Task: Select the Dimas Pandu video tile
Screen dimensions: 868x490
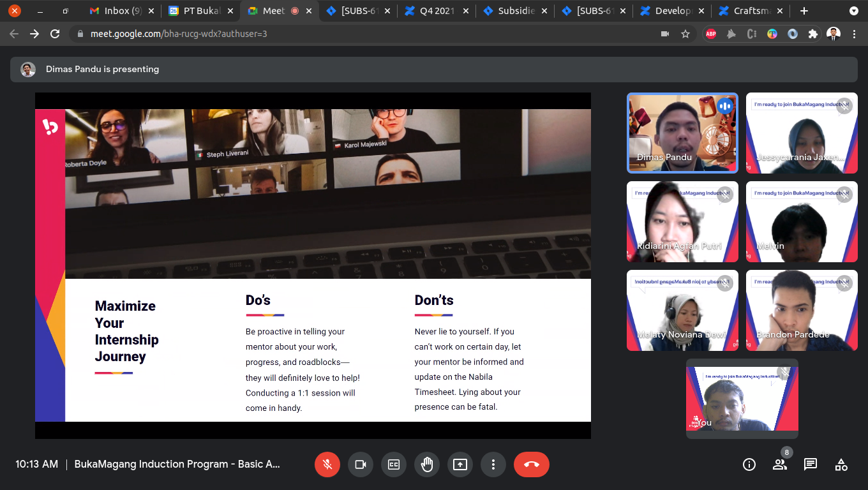Action: tap(682, 133)
